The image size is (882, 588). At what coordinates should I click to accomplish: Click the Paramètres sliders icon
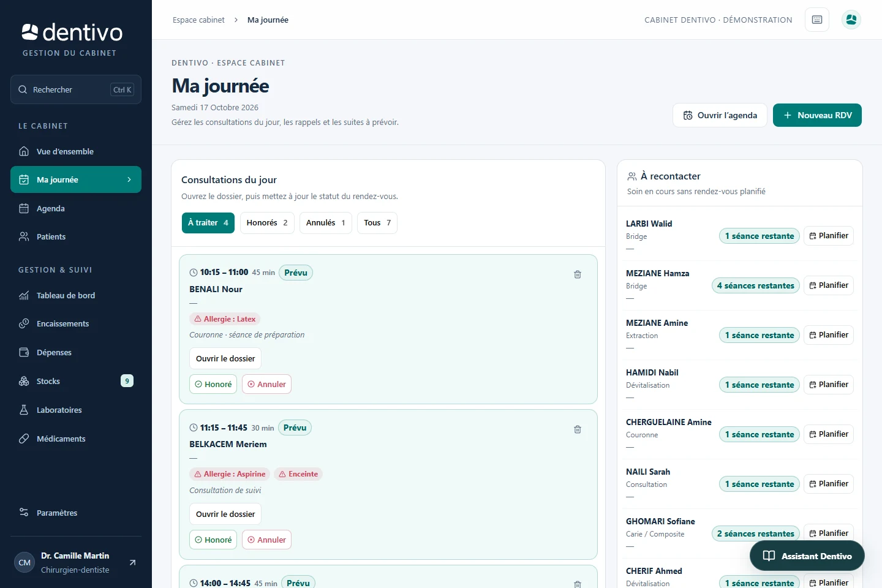click(x=24, y=513)
